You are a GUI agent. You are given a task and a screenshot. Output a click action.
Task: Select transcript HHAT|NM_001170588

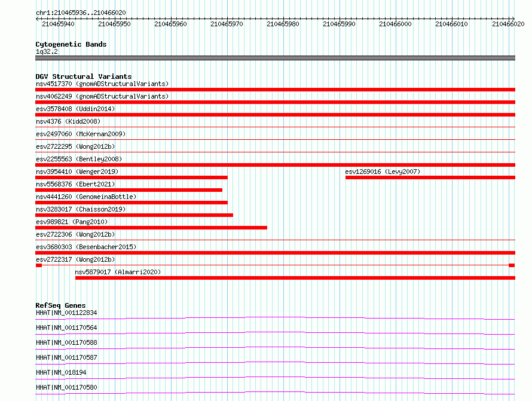click(x=66, y=342)
